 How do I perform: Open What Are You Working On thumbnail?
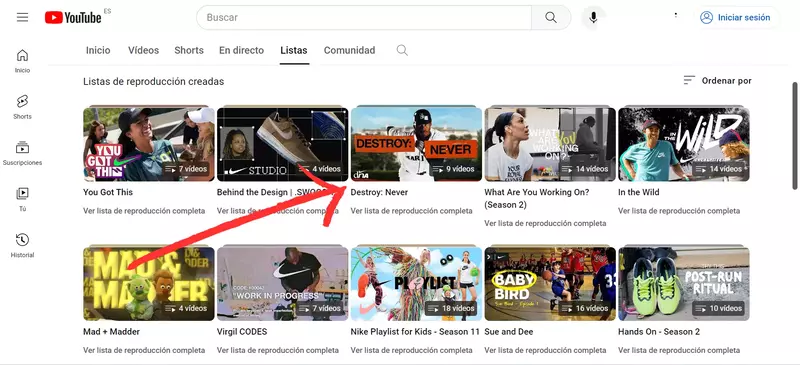coord(550,143)
